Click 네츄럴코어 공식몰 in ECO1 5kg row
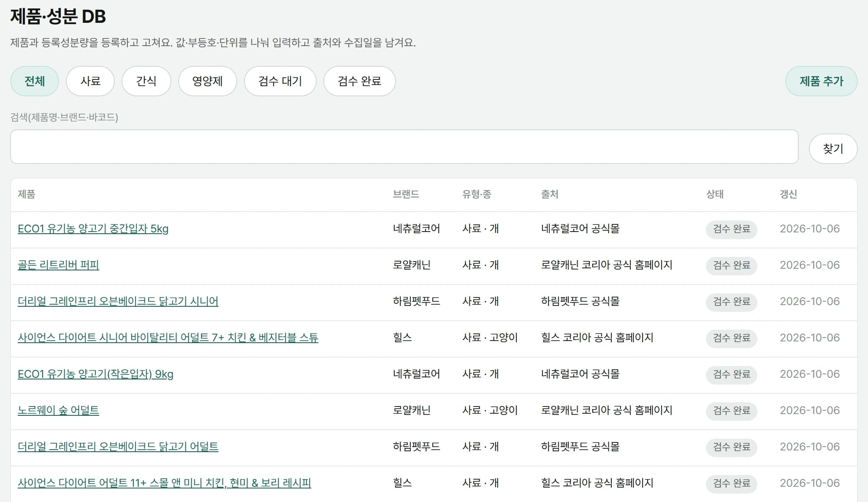Viewport: 868px width, 502px height. point(580,229)
